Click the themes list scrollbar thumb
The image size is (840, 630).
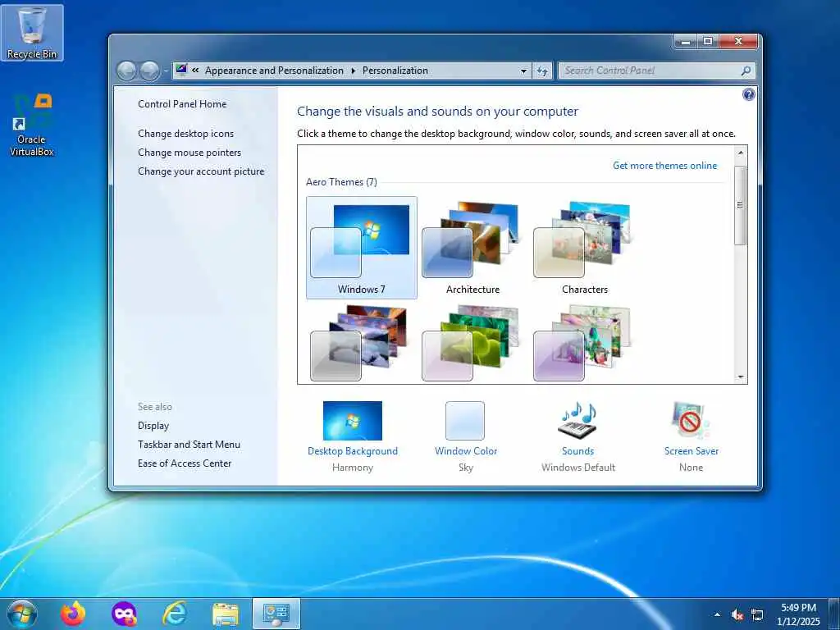pyautogui.click(x=741, y=205)
